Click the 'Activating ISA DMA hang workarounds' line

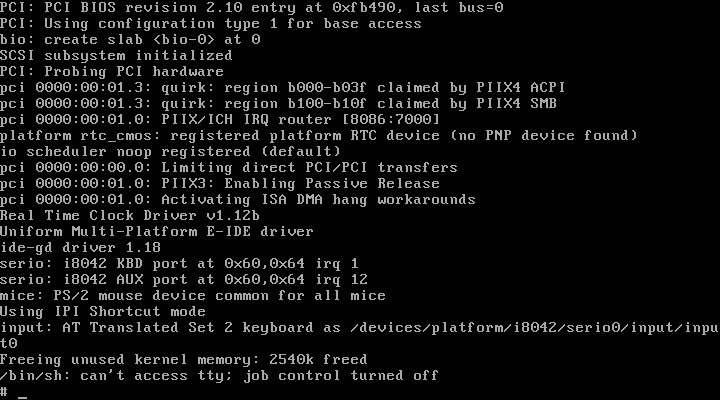[x=238, y=199]
